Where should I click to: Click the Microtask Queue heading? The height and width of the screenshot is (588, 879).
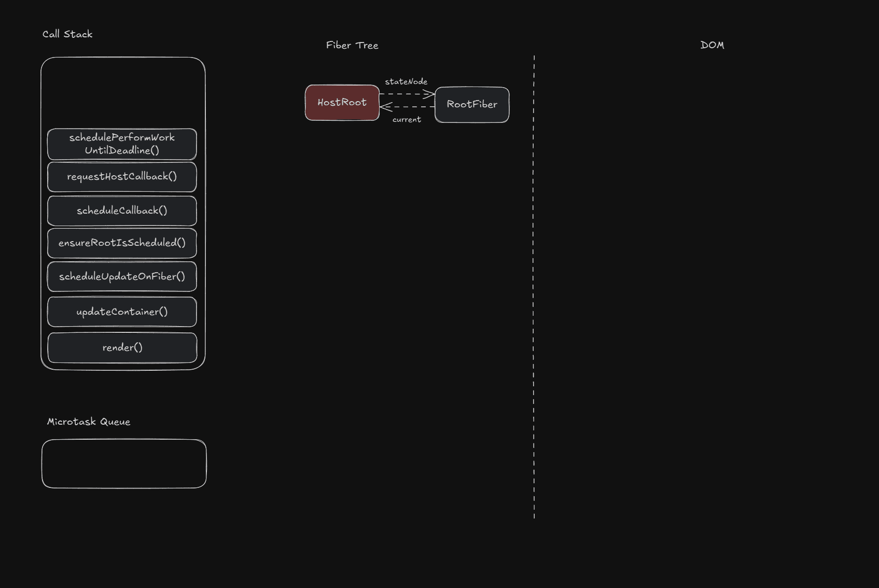coord(89,422)
